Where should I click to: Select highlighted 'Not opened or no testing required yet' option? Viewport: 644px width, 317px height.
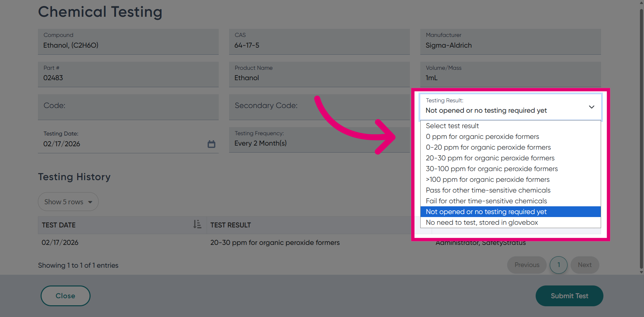[511, 212]
